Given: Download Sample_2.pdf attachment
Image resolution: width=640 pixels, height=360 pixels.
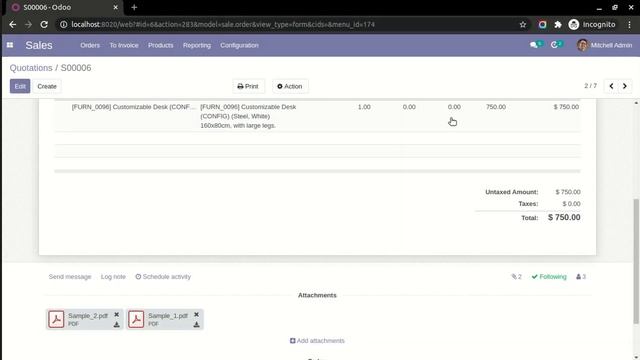Looking at the screenshot, I should (x=116, y=324).
